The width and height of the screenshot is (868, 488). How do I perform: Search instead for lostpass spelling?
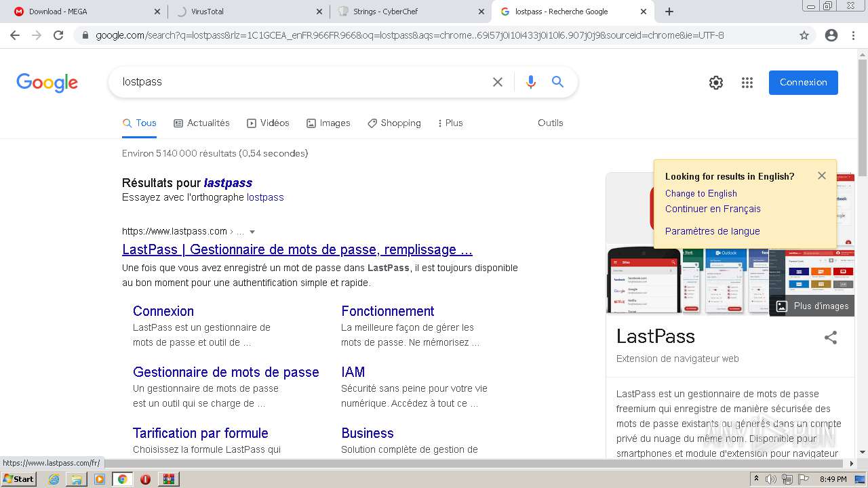point(265,197)
